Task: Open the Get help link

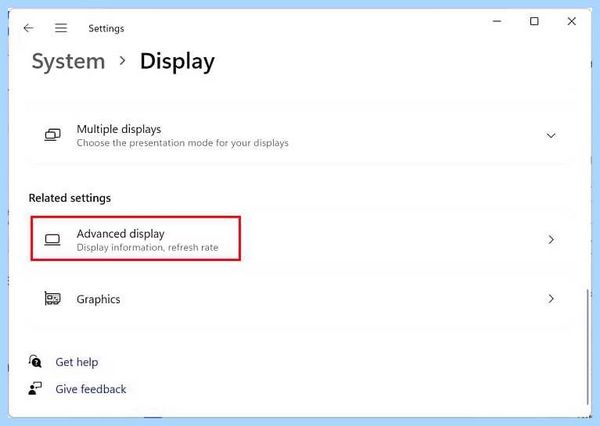Action: click(77, 362)
